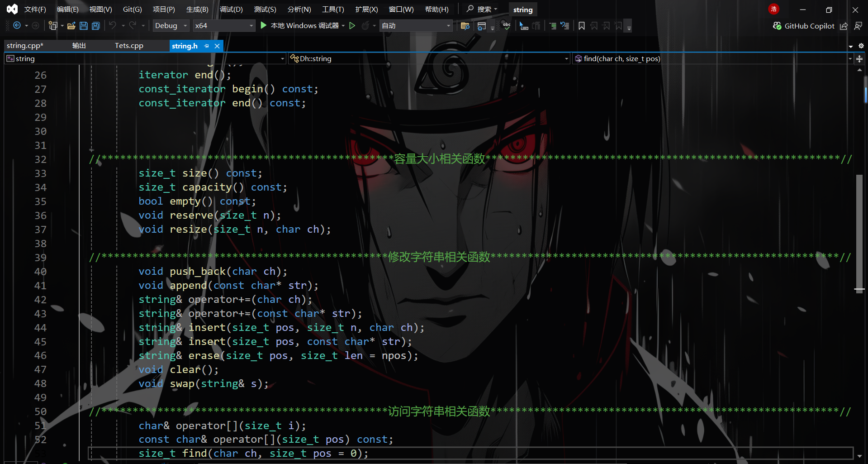Click the abc spell checker icon

507,26
